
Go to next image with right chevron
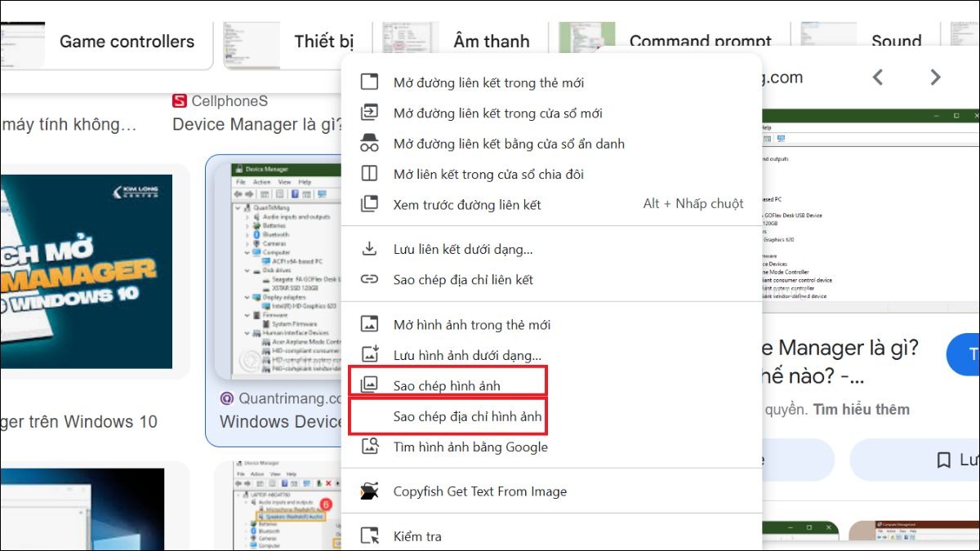click(x=935, y=78)
